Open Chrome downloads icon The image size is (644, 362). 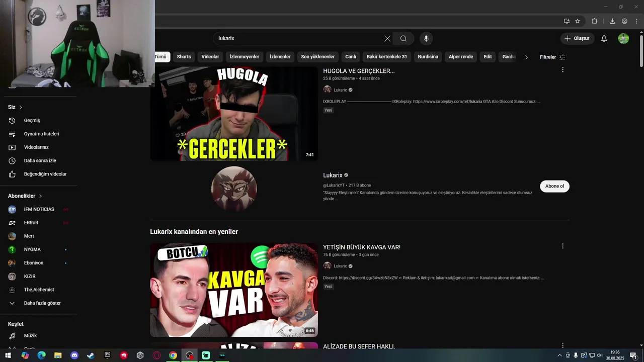click(612, 21)
